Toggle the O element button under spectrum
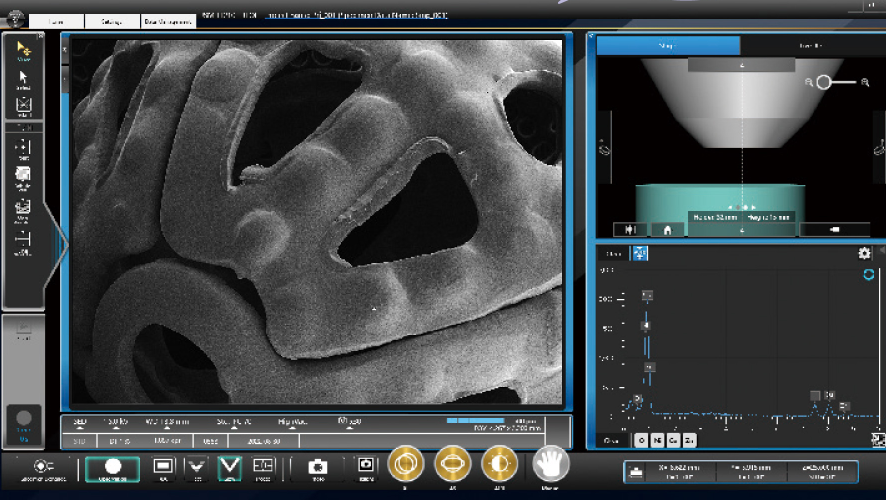Image resolution: width=886 pixels, height=500 pixels. point(641,440)
